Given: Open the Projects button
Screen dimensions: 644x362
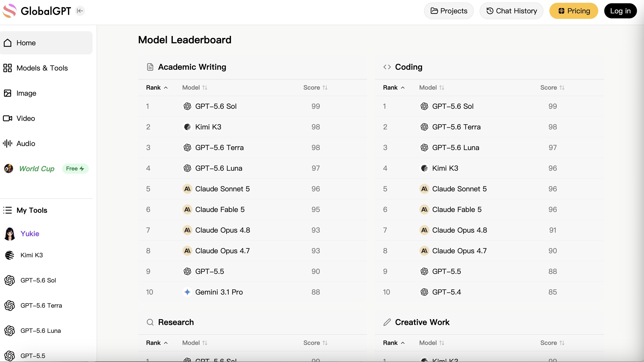Looking at the screenshot, I should point(449,11).
